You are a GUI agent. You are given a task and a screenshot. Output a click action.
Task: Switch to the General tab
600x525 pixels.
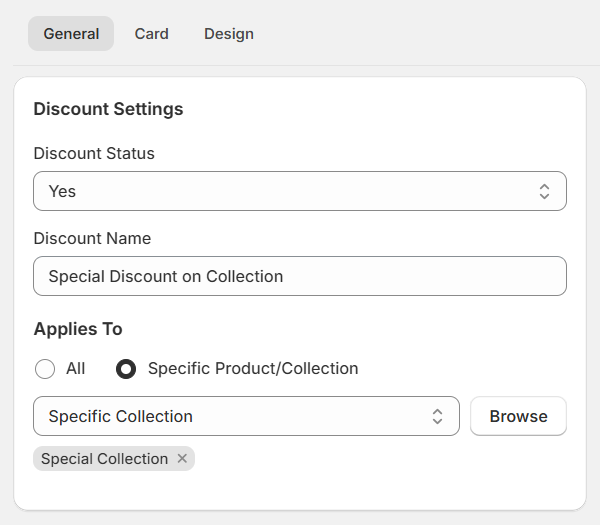[71, 33]
